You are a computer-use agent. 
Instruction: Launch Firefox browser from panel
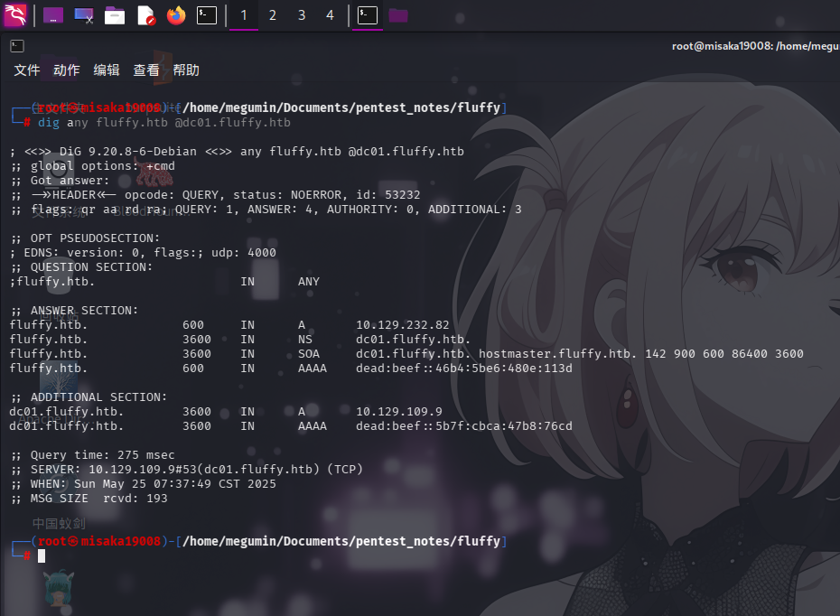tap(176, 15)
